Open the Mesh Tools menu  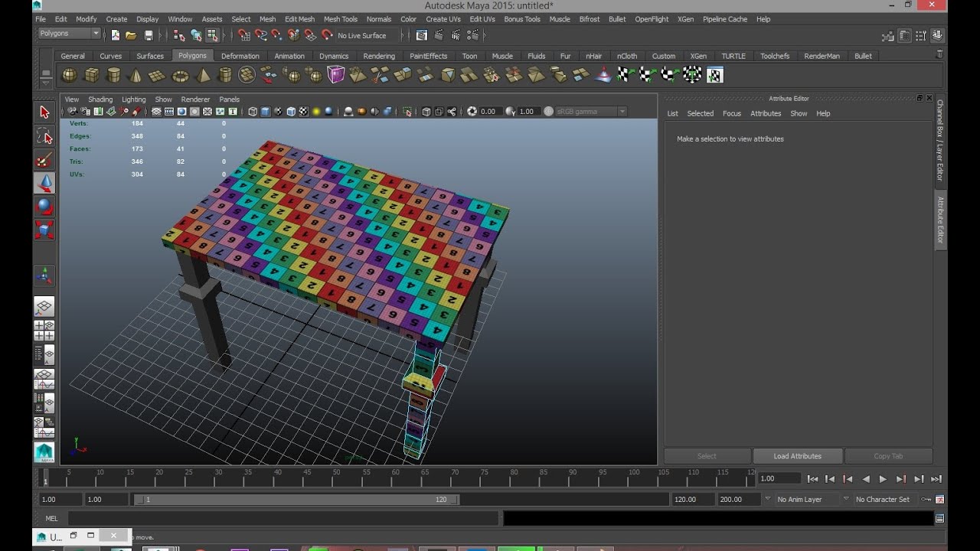pos(341,19)
